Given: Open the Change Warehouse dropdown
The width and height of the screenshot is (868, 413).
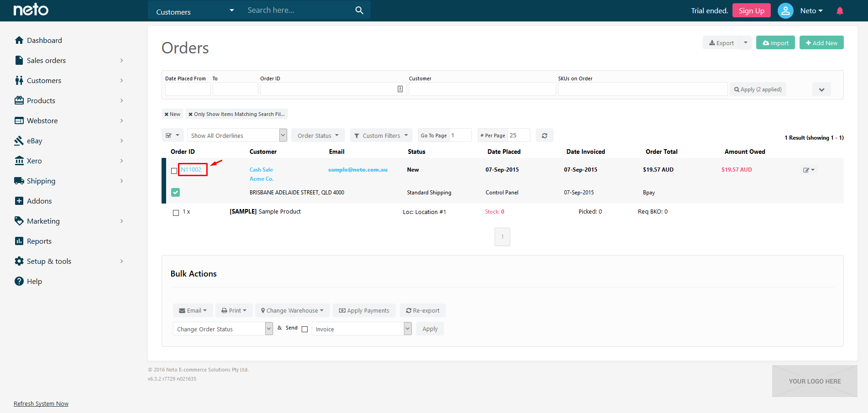Looking at the screenshot, I should pos(293,310).
